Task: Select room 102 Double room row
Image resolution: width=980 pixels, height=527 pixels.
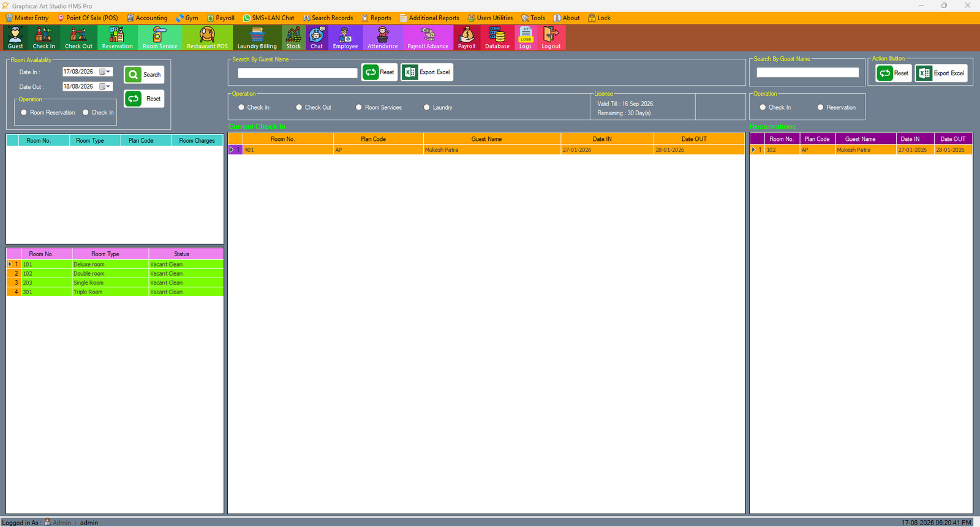Action: click(x=115, y=273)
